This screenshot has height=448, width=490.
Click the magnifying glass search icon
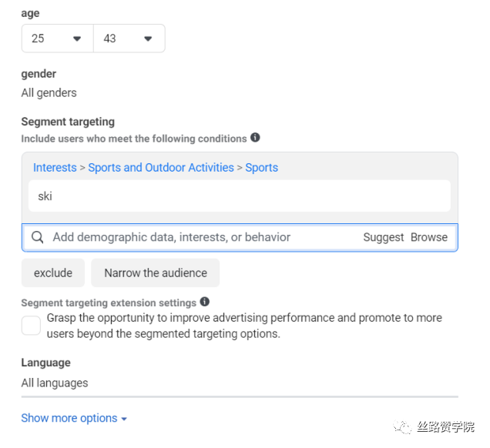[x=37, y=237]
